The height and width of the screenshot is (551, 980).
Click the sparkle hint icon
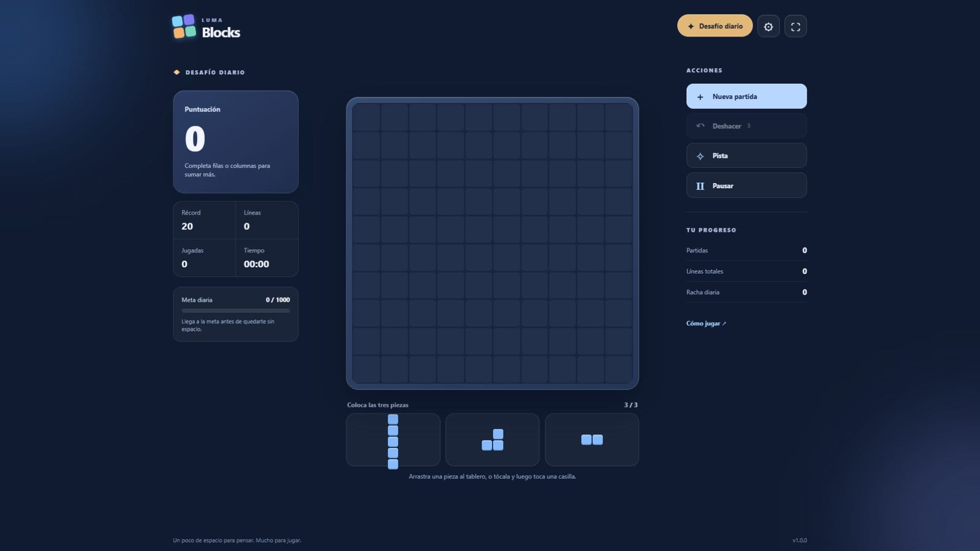coord(700,156)
